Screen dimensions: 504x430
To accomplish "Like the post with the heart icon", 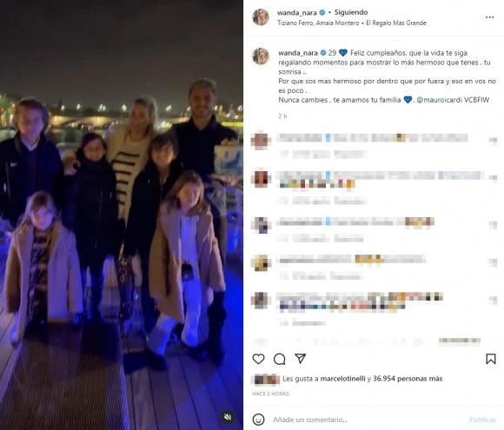I will pos(258,359).
